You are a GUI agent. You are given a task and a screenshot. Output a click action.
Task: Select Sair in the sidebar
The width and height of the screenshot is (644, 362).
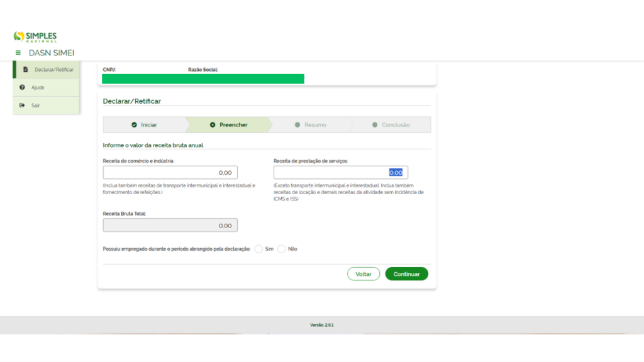click(36, 104)
